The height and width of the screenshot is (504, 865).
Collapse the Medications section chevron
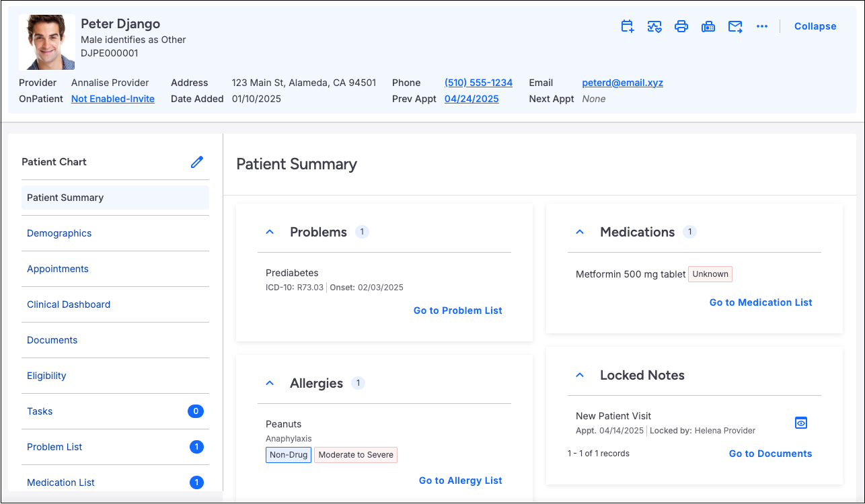580,232
